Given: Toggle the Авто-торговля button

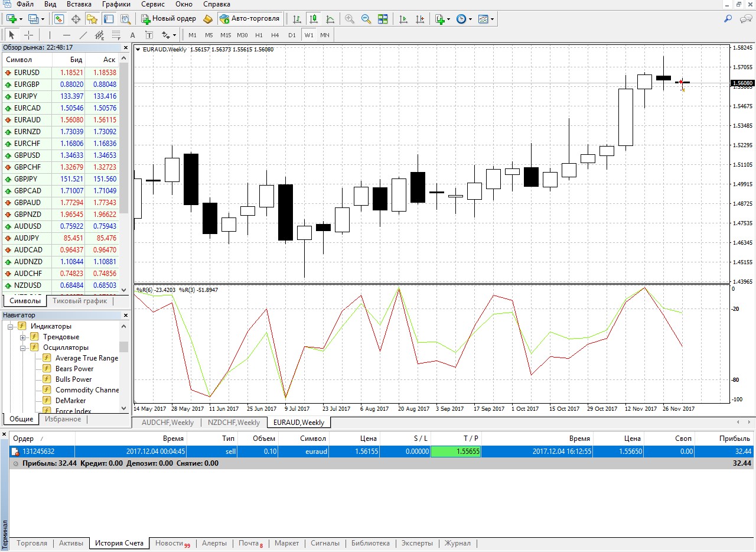Looking at the screenshot, I should click(x=250, y=19).
